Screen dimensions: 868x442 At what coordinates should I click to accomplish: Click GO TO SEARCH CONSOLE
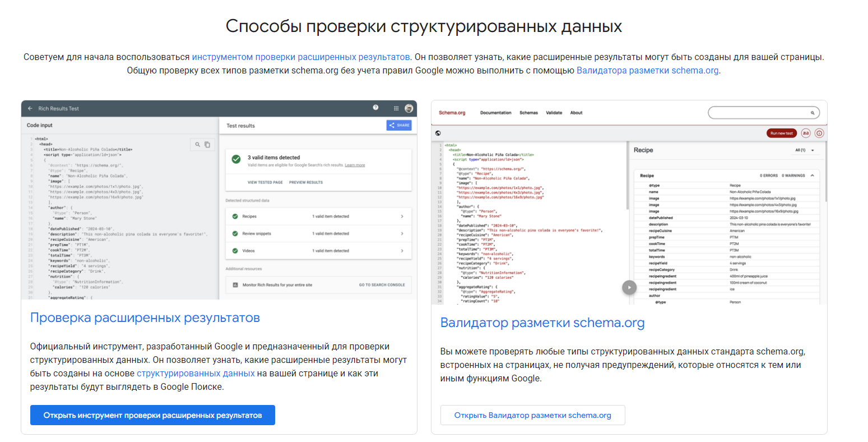pyautogui.click(x=382, y=285)
